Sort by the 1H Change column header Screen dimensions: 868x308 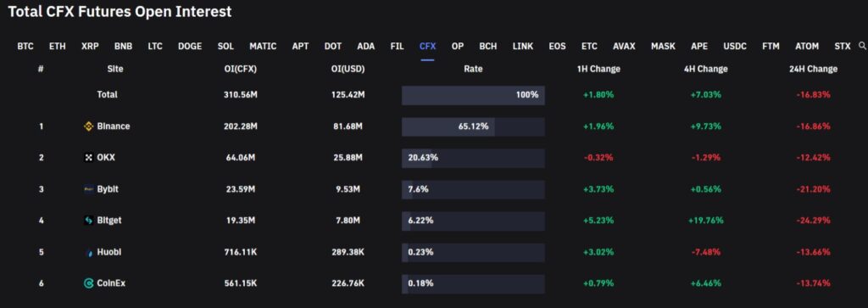pos(598,70)
